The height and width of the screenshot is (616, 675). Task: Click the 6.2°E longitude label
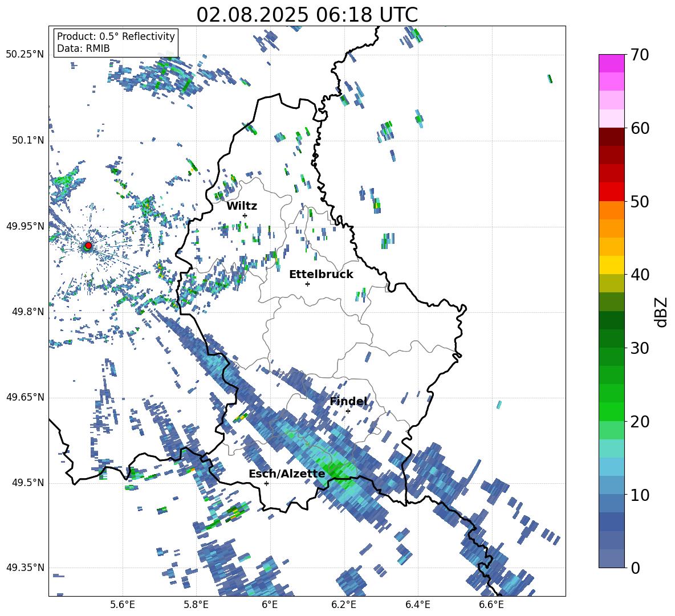tap(344, 605)
